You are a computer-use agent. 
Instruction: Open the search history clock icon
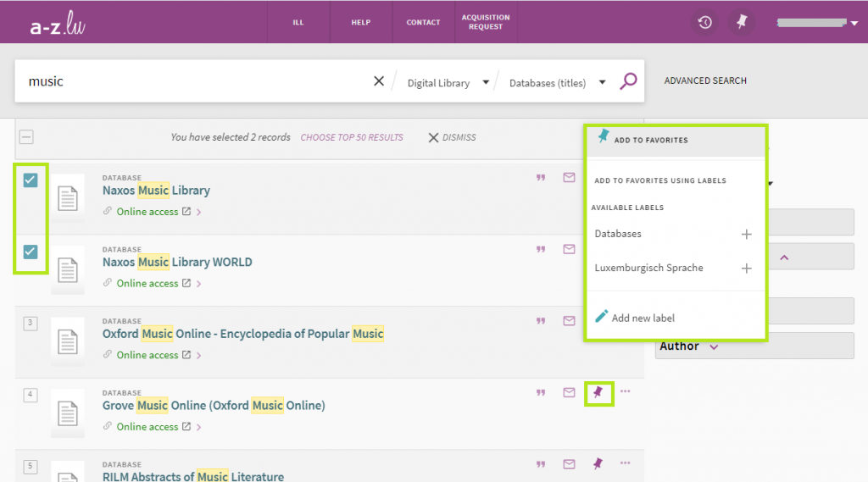(704, 23)
